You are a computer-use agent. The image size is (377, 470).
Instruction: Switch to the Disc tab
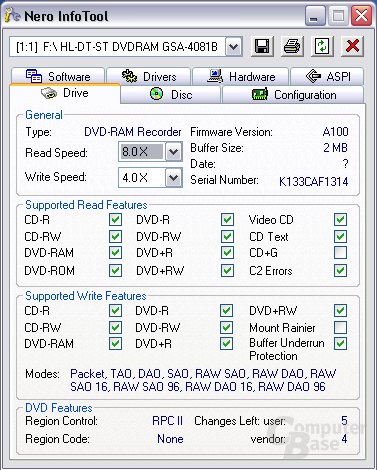pos(171,94)
